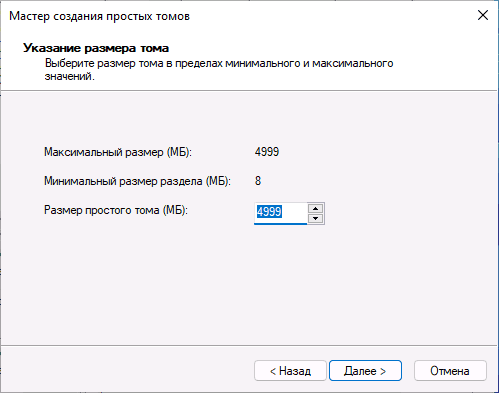Click the X icon in the title bar
The image size is (499, 393).
(483, 15)
